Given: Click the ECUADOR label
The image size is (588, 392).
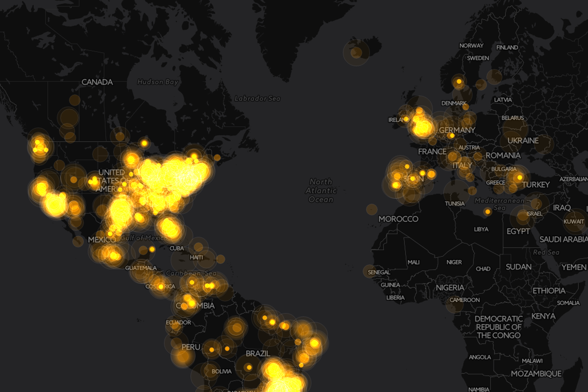Looking at the screenshot, I should point(178,322).
